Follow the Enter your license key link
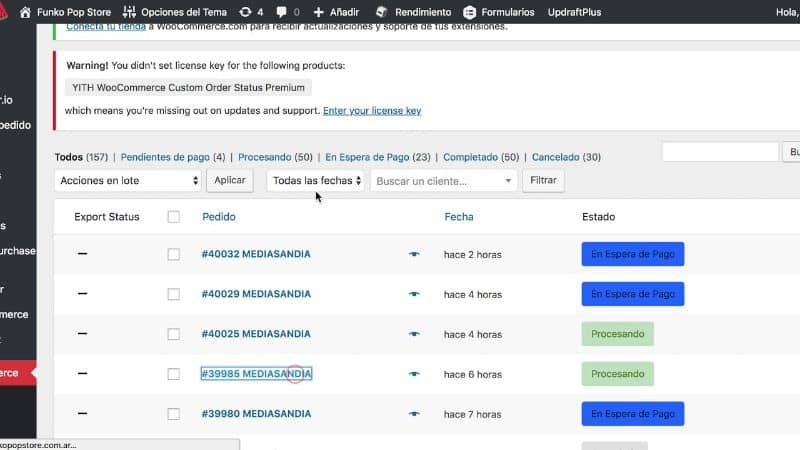 372,111
